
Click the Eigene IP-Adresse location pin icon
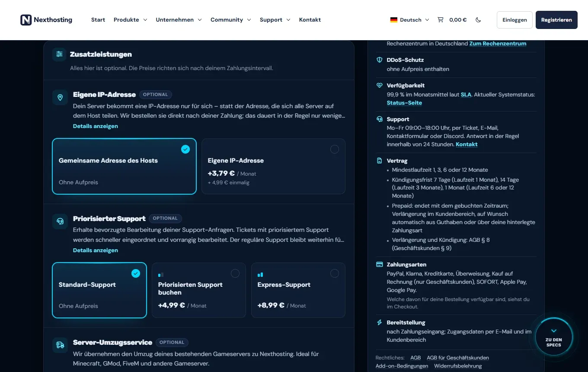pos(60,97)
